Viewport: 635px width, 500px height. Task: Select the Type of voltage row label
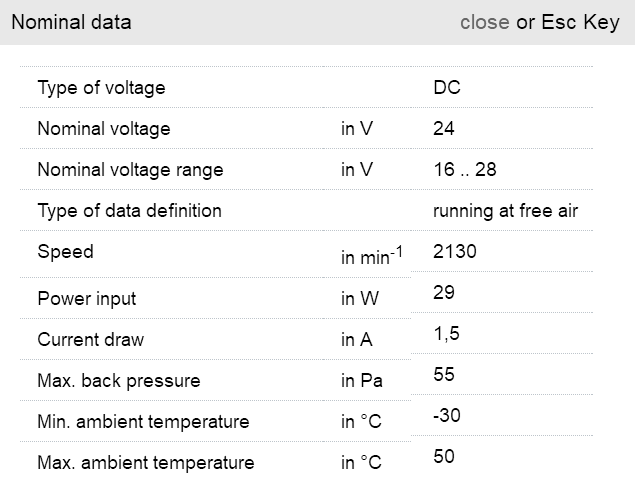101,88
